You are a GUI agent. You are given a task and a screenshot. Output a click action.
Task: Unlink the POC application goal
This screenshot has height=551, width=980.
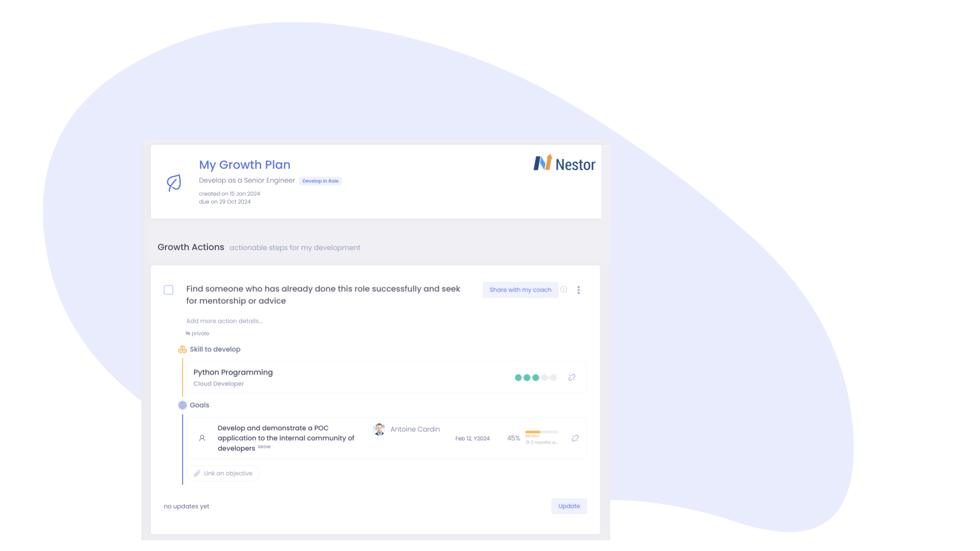click(x=575, y=438)
